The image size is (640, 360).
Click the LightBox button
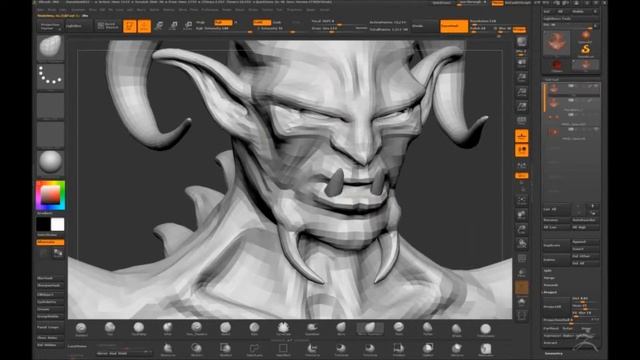click(77, 26)
